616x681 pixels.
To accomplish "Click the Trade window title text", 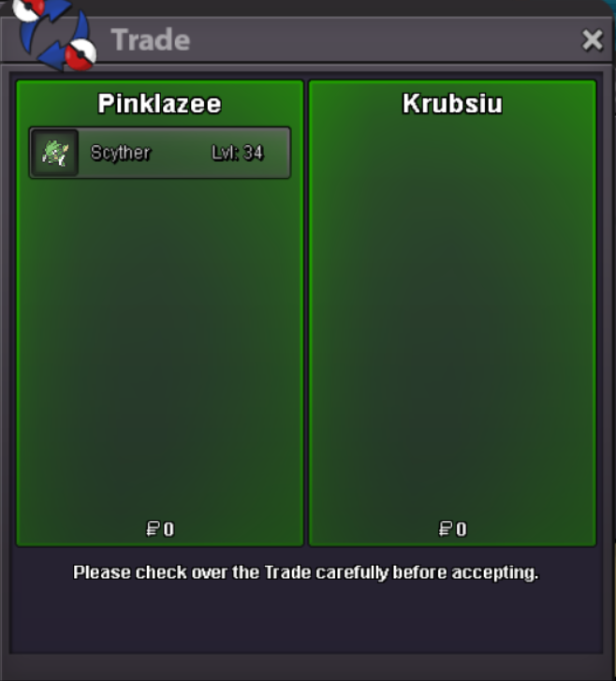I will [x=151, y=40].
